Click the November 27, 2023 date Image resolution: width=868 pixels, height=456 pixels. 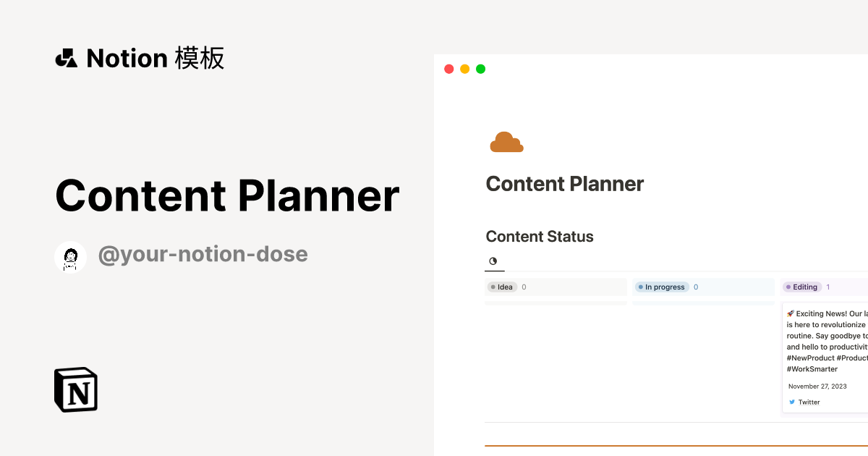[x=817, y=387]
